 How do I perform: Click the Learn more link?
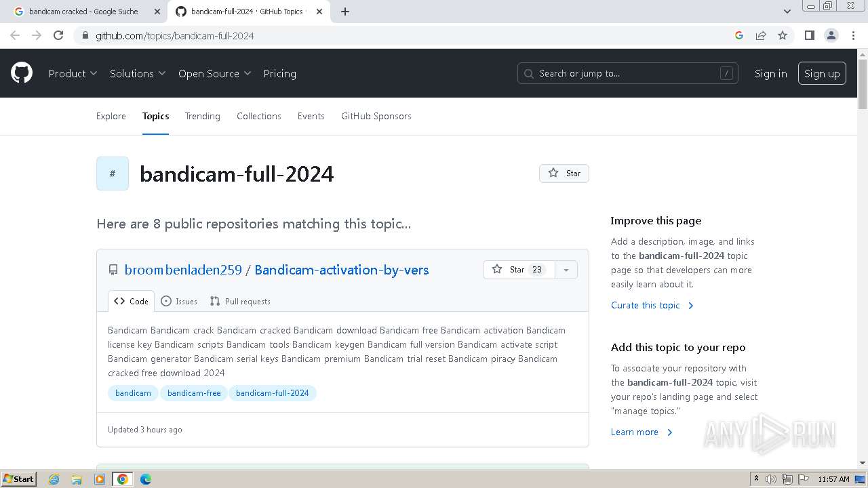click(x=642, y=432)
